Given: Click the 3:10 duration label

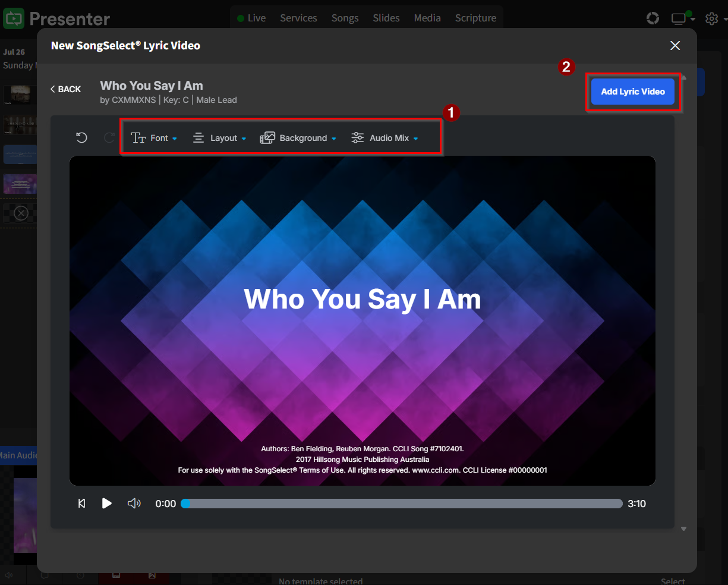Looking at the screenshot, I should coord(637,504).
